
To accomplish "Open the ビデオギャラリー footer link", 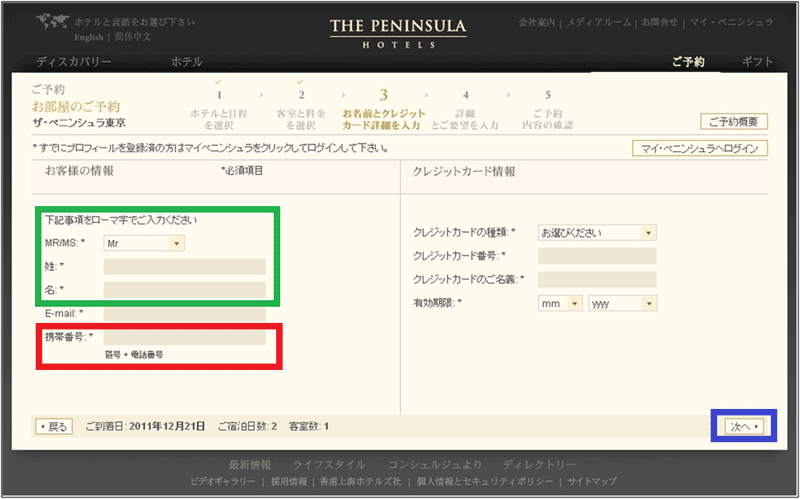I will (222, 482).
